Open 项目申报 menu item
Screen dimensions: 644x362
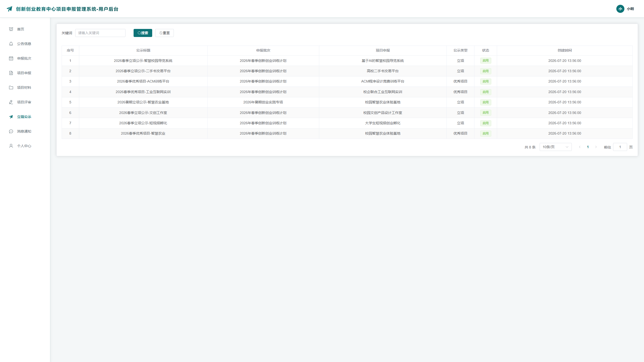pyautogui.click(x=25, y=73)
